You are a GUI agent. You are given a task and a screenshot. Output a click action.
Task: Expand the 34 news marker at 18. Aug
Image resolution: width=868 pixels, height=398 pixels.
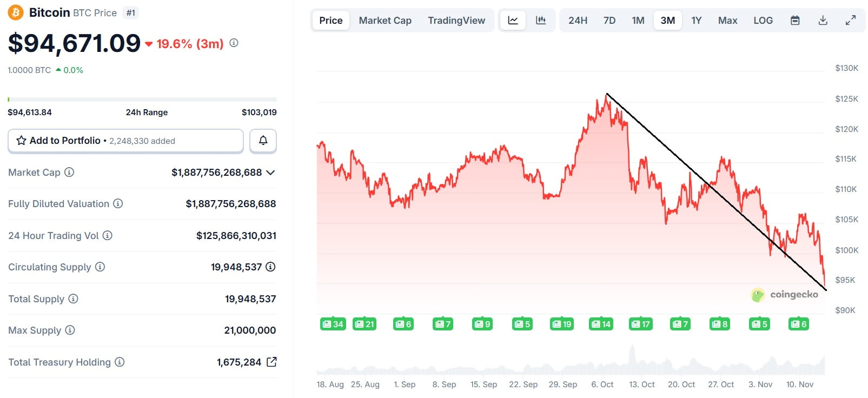(x=333, y=324)
